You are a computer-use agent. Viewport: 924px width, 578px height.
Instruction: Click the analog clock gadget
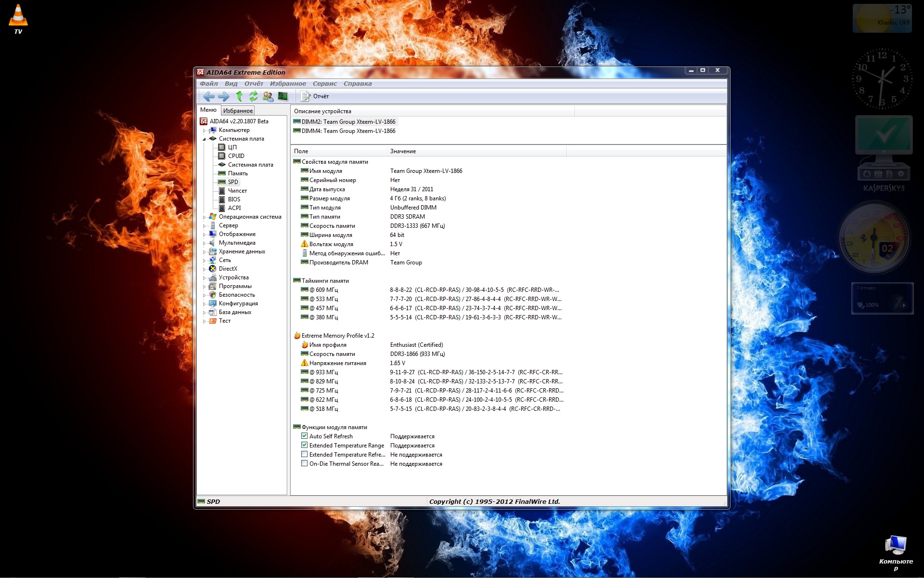click(882, 79)
